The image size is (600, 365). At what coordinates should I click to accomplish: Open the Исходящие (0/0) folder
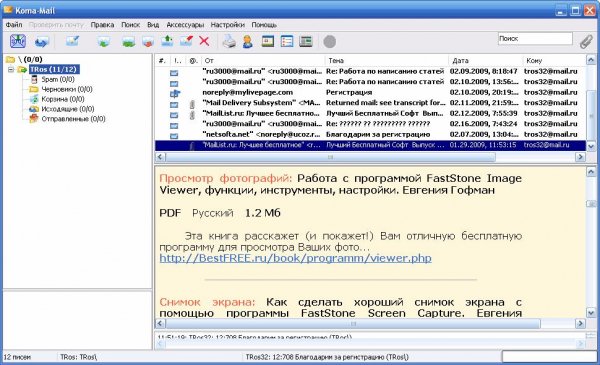(x=68, y=109)
